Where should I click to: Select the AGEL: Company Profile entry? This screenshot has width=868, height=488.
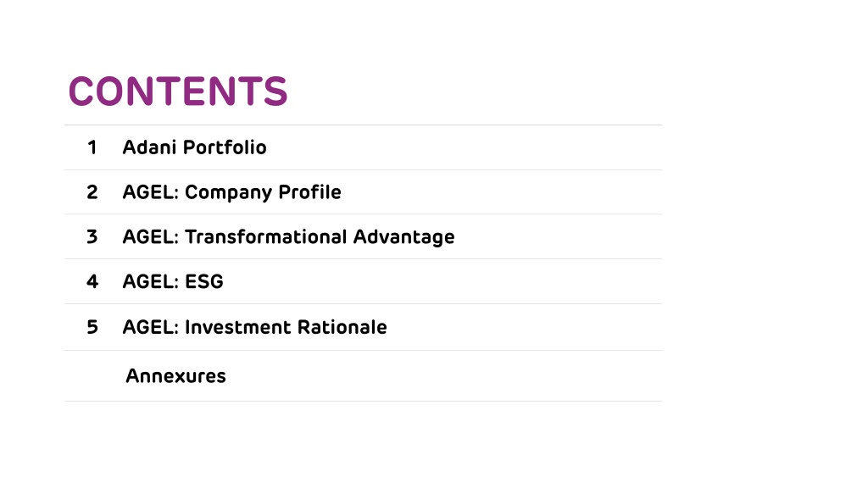pyautogui.click(x=231, y=192)
